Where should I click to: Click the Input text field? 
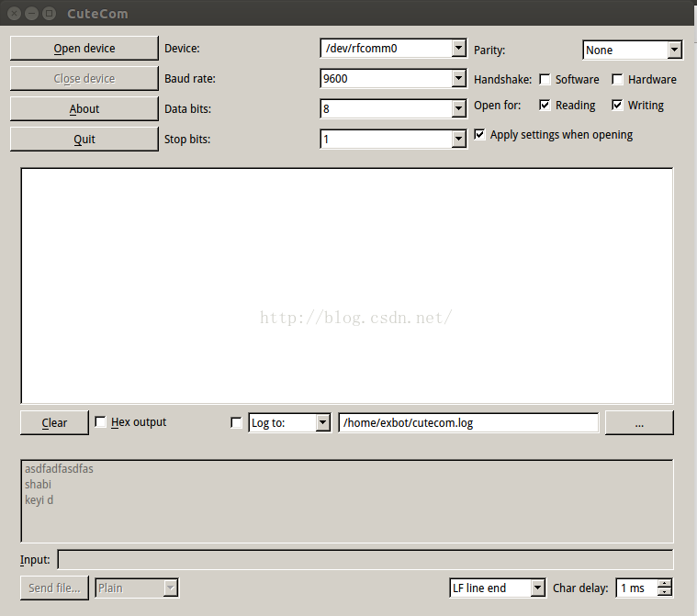(365, 560)
